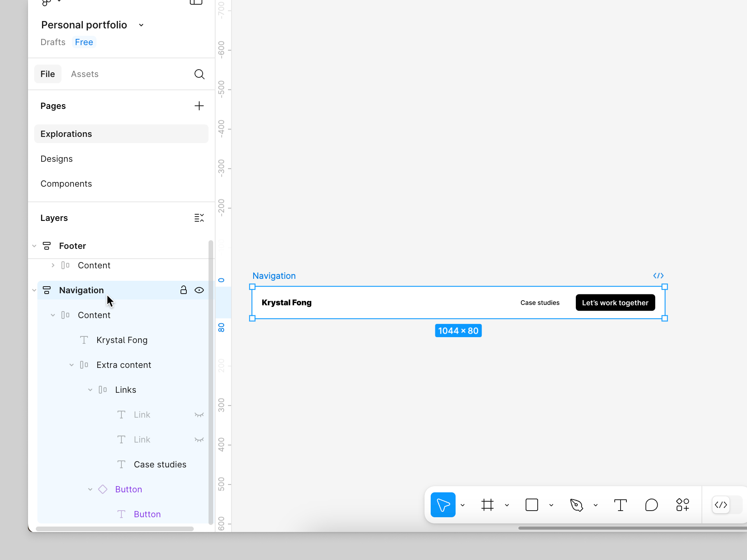Switch to the Assets tab
This screenshot has width=747, height=560.
coord(84,74)
